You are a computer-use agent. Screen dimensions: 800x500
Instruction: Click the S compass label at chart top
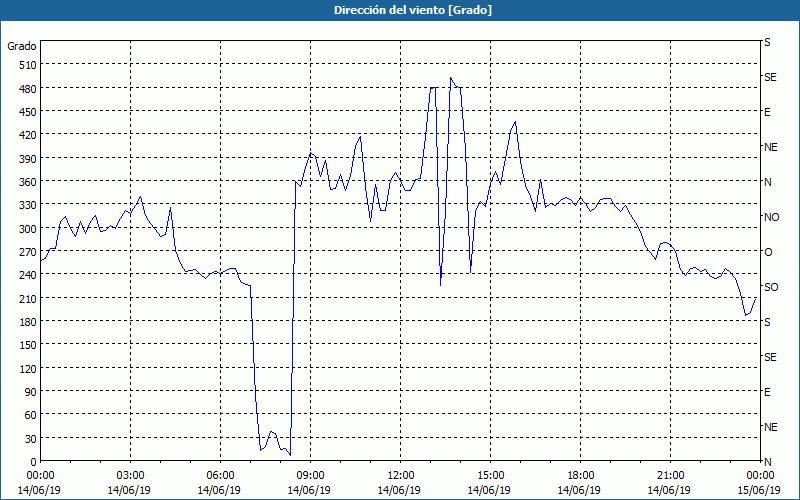tap(767, 42)
